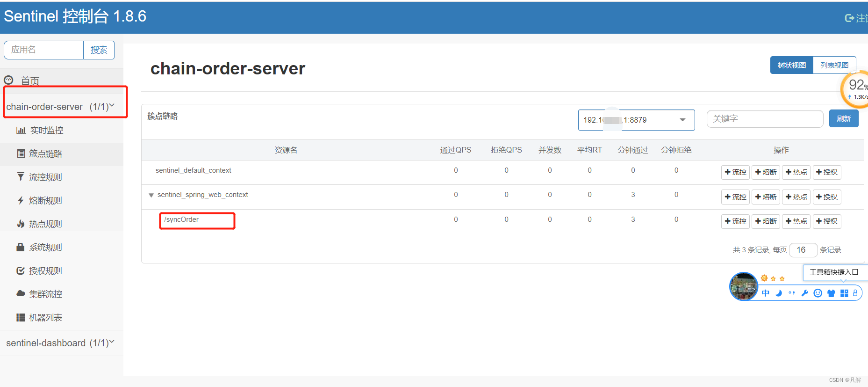Screen dimensions: 868x387
Task: Open 授权规则 checkmark item
Action: point(39,271)
